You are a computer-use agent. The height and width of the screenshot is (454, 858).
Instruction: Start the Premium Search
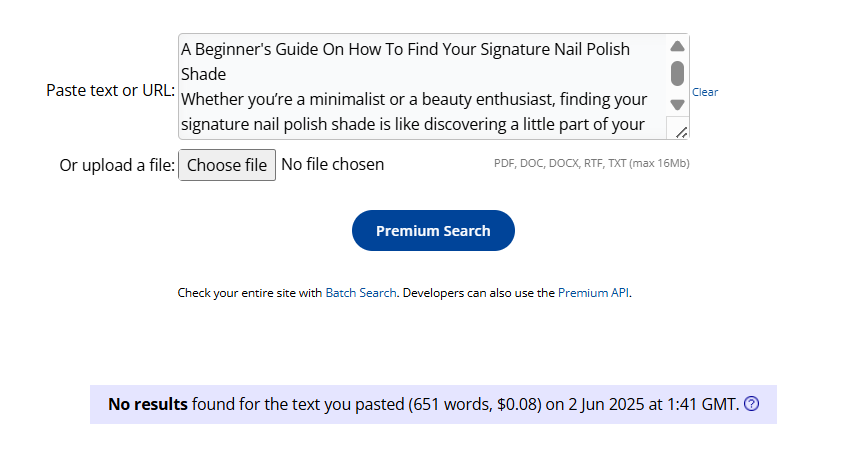(433, 231)
